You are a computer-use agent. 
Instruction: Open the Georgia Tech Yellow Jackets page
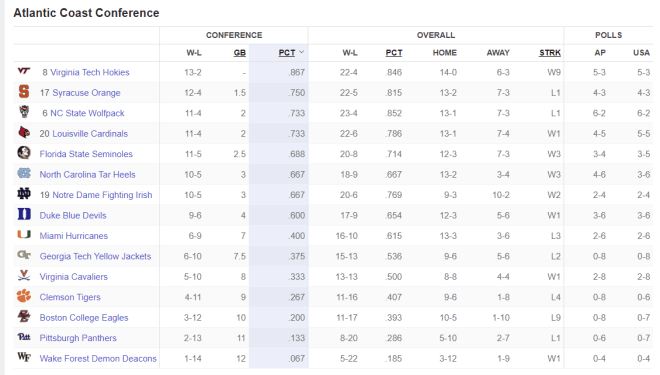[x=95, y=256]
